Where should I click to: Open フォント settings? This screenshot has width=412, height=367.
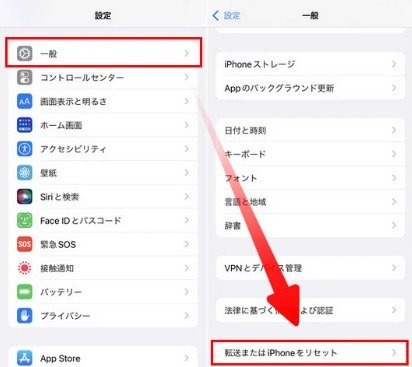[x=310, y=178]
